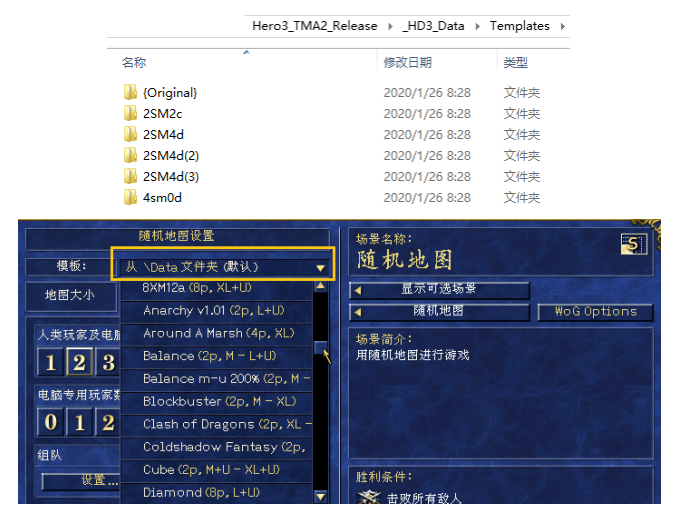Choose template Blockbuster (2p, M - XL)
Image resolution: width=695 pixels, height=511 pixels.
pyautogui.click(x=216, y=402)
